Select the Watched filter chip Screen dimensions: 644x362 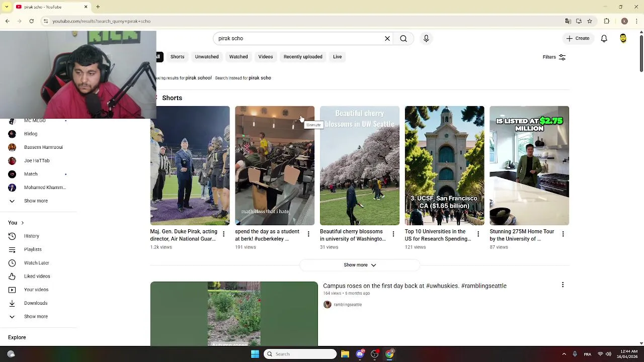[238, 57]
